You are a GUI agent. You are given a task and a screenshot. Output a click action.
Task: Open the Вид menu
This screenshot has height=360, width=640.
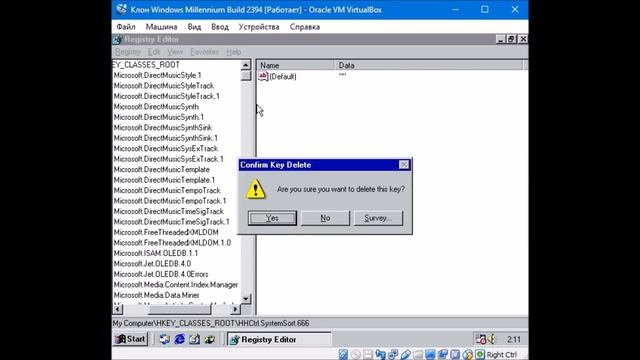pos(194,27)
